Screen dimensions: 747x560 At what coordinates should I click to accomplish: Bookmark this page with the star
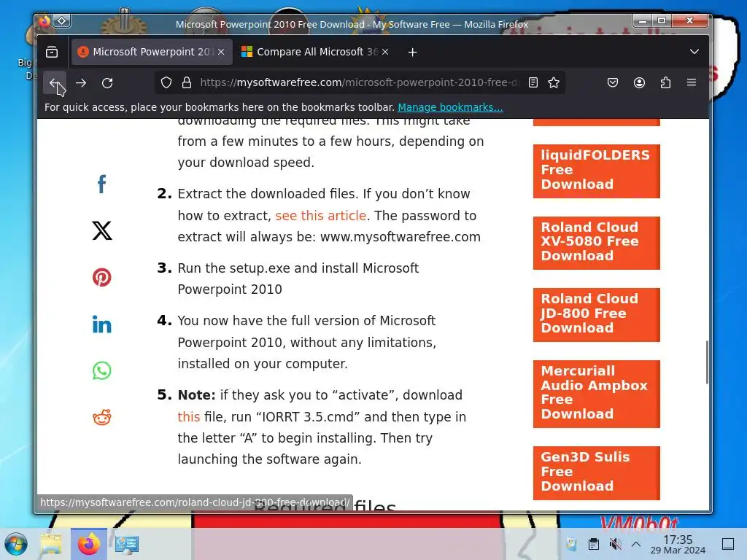(x=554, y=83)
